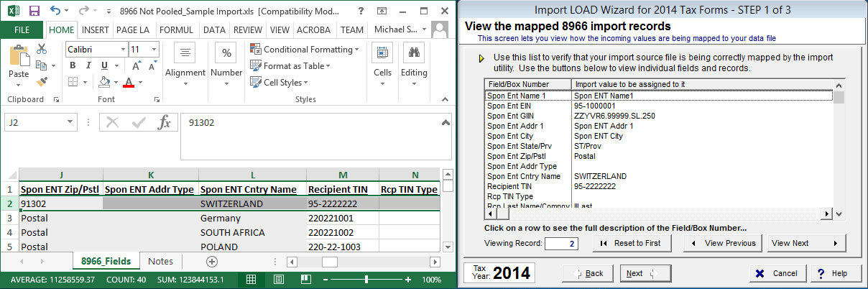
Task: Click the Borders icon
Action: [x=73, y=82]
